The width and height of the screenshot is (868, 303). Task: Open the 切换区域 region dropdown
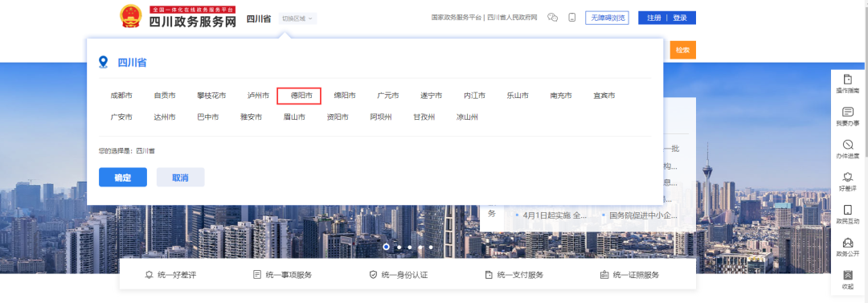click(x=298, y=18)
